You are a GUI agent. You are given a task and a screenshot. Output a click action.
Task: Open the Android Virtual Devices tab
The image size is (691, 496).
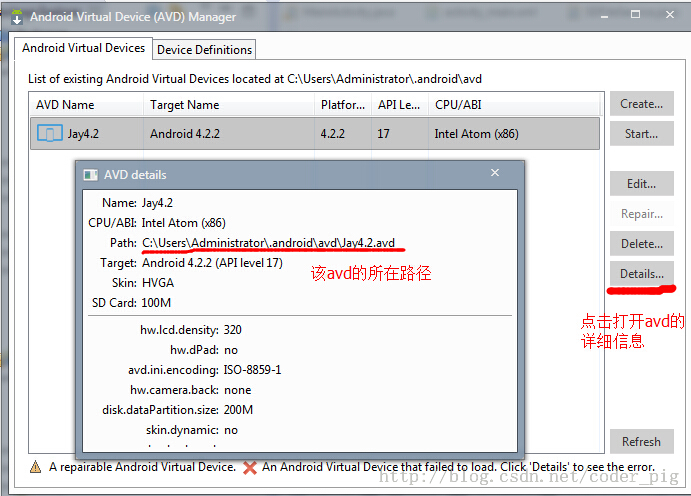83,48
